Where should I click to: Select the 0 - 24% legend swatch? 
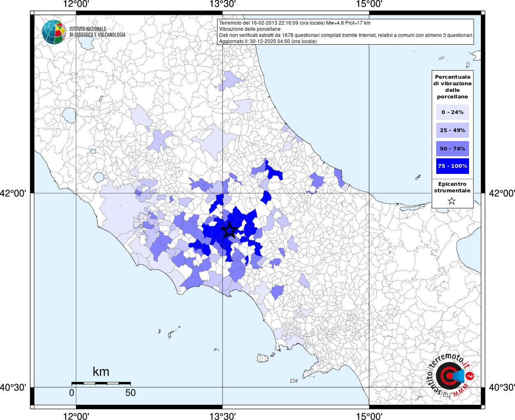452,112
